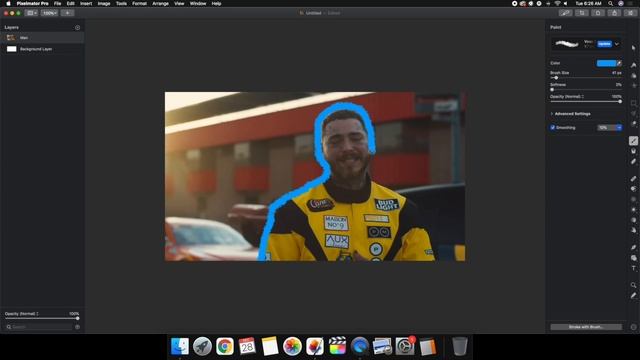Click the layer Search field

pyautogui.click(x=39, y=327)
